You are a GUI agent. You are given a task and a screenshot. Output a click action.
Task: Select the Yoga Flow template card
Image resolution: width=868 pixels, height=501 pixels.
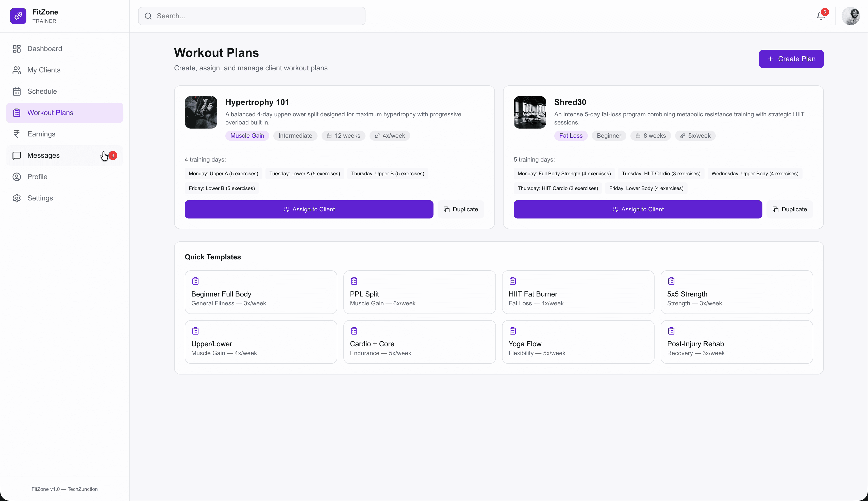click(x=577, y=342)
